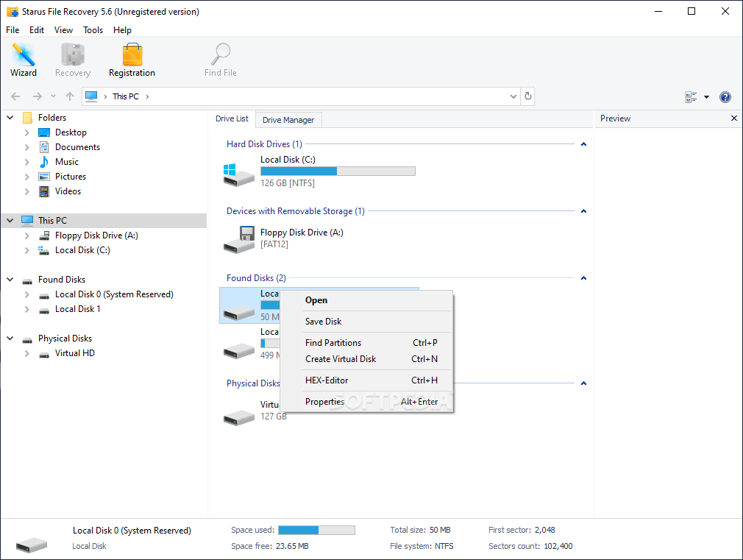Select Open from the context menu
This screenshot has height=560, width=743.
pyautogui.click(x=316, y=300)
